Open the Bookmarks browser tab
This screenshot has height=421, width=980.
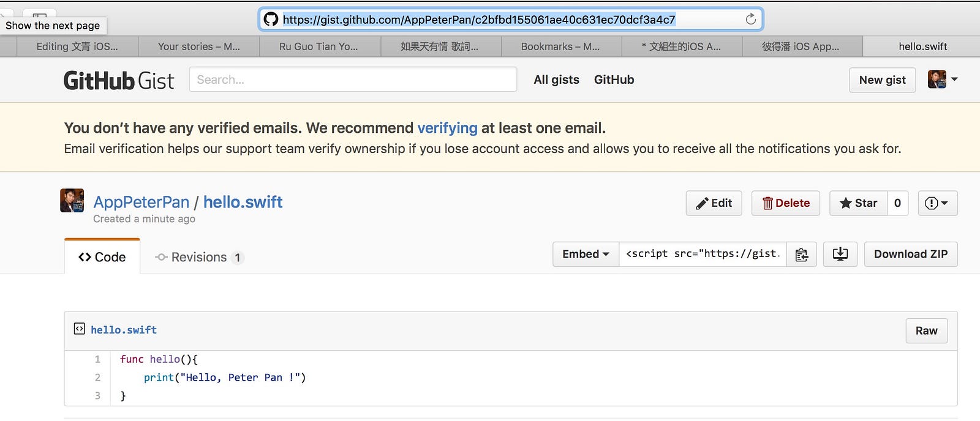coord(560,47)
